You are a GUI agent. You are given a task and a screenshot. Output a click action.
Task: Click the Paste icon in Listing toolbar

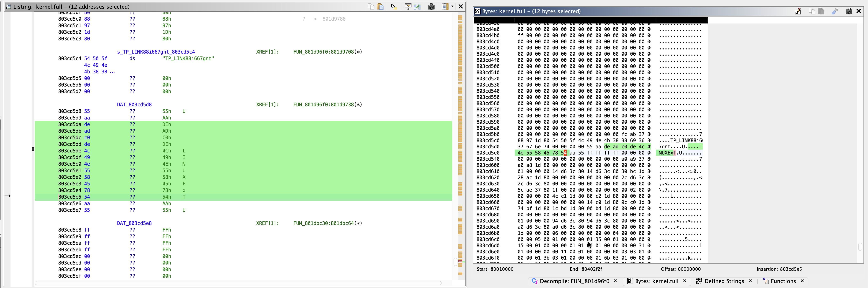tap(380, 7)
